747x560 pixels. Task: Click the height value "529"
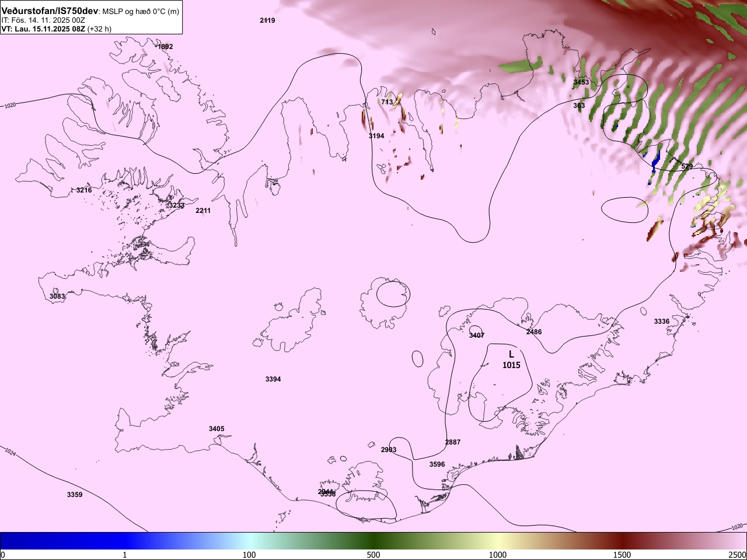(x=687, y=167)
